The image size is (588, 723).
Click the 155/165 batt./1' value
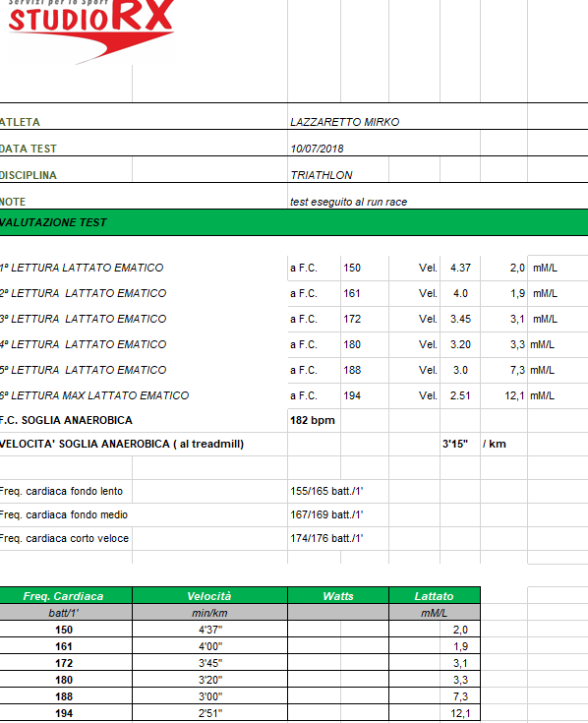tap(326, 492)
